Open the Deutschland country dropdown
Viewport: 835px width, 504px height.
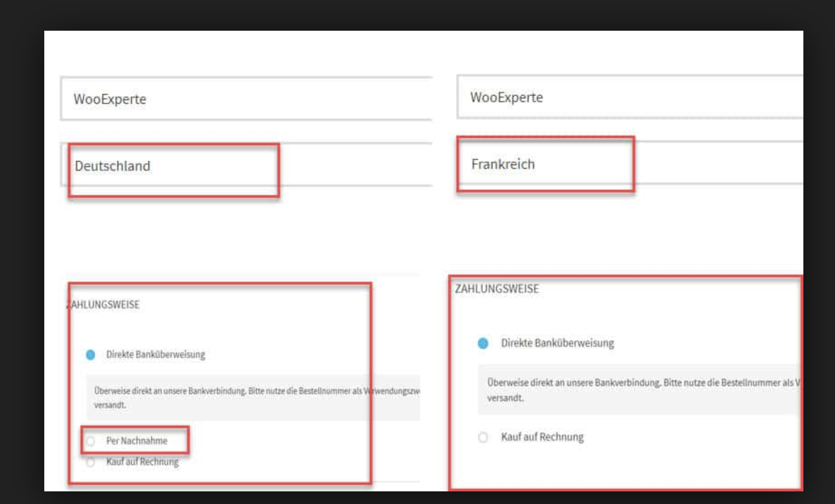[x=246, y=165]
